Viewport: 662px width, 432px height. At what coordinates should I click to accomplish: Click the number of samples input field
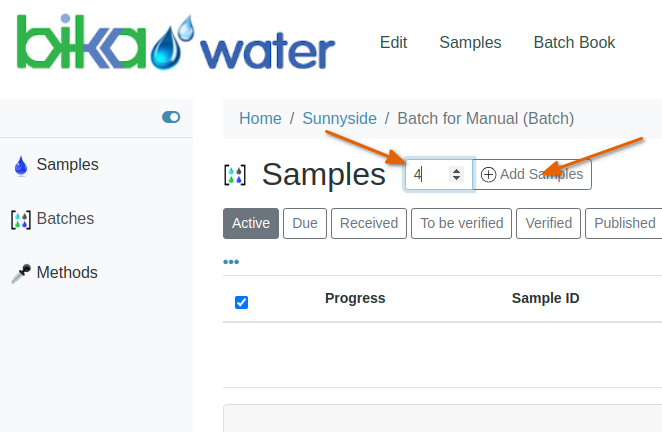[429, 174]
